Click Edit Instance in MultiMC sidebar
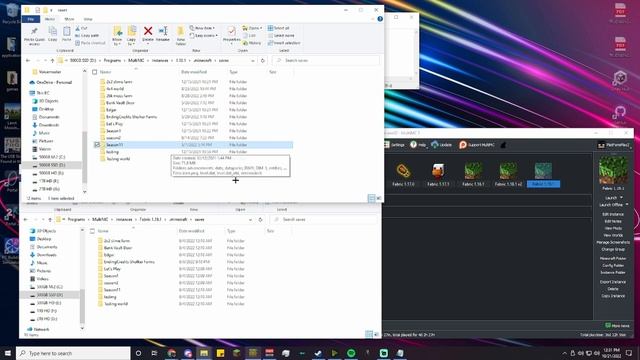The height and width of the screenshot is (360, 640). point(613,214)
